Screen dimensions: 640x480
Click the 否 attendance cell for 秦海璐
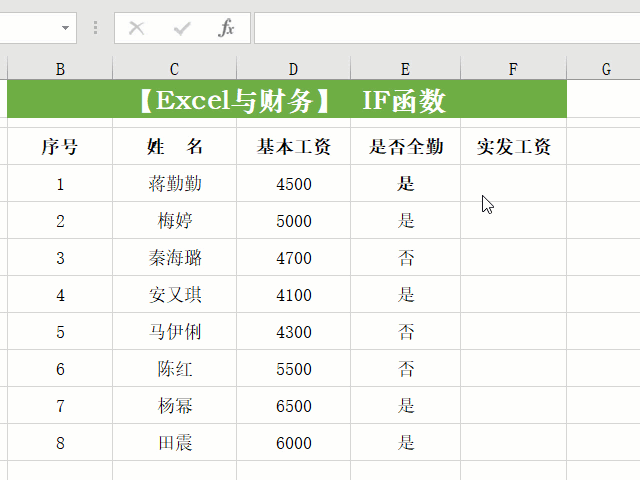(x=405, y=258)
